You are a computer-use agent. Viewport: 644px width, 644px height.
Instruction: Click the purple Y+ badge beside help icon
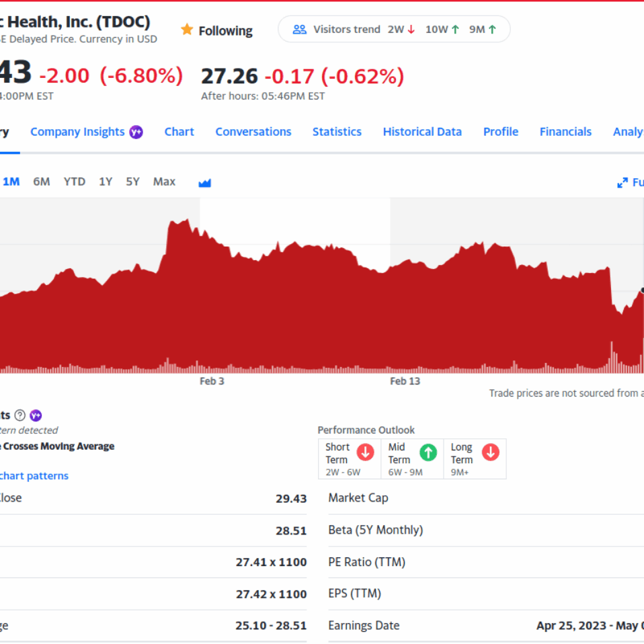point(36,415)
